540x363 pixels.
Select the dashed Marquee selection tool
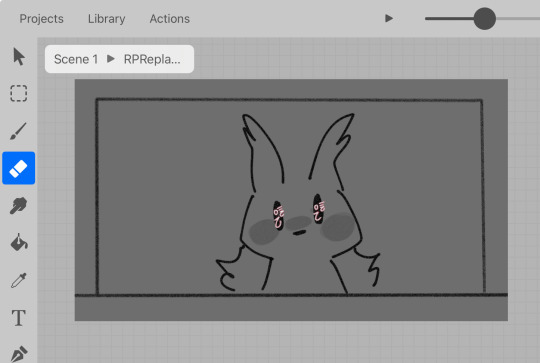(x=19, y=93)
